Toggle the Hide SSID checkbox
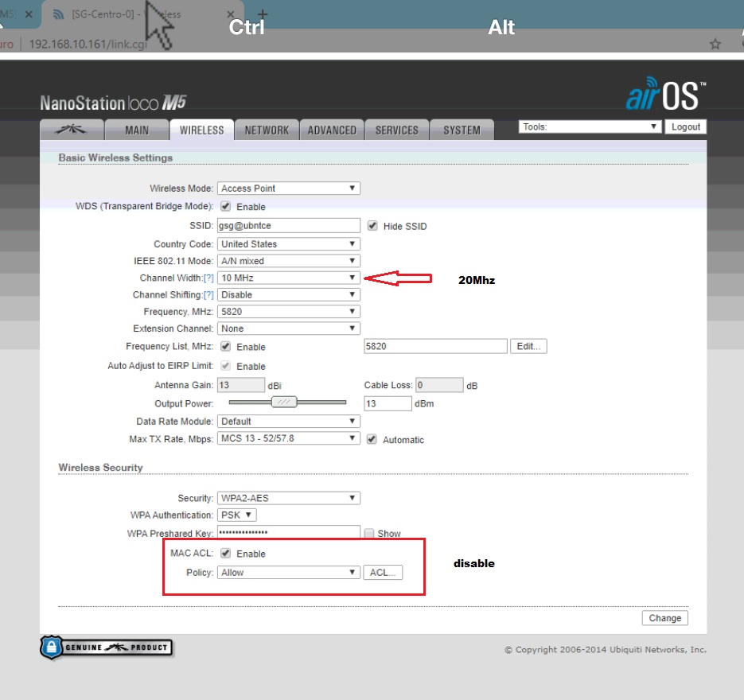Screen dimensions: 744x700 pos(372,226)
